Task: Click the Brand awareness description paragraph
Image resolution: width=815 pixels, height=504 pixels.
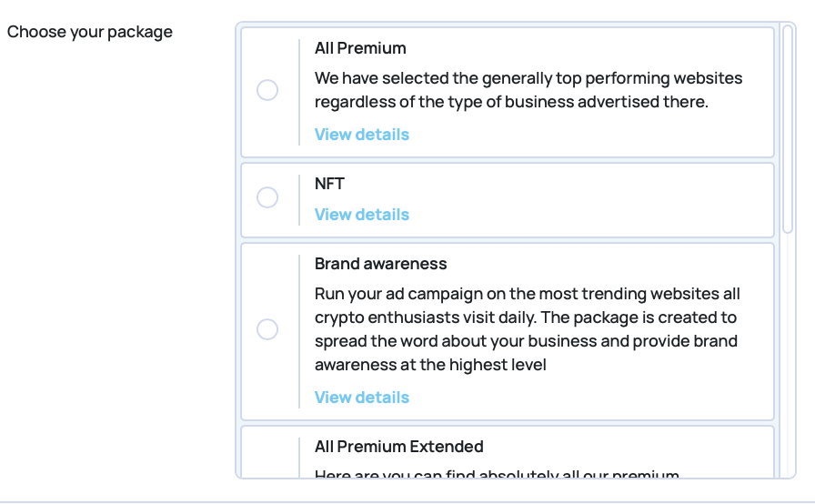Action: point(528,329)
